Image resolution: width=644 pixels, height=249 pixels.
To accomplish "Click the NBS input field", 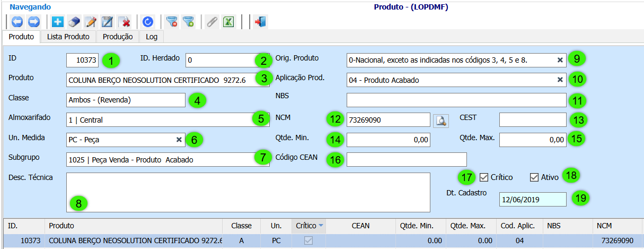I will [x=456, y=100].
